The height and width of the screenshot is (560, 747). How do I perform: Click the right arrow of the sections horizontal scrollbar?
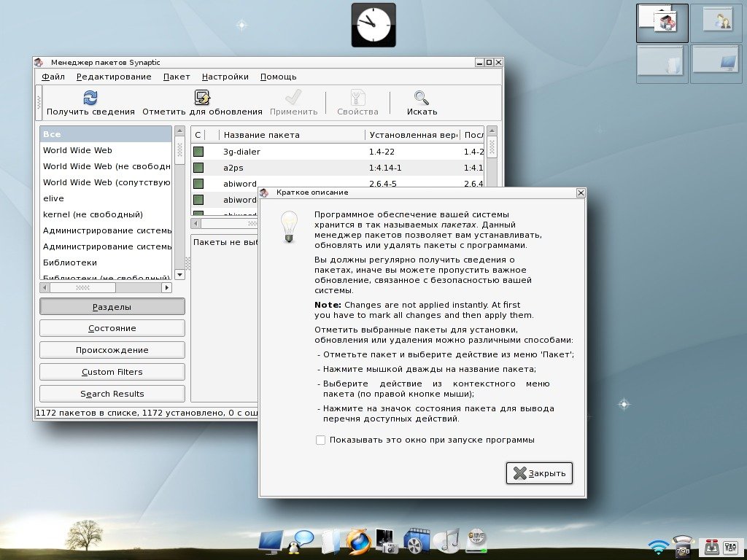click(166, 287)
